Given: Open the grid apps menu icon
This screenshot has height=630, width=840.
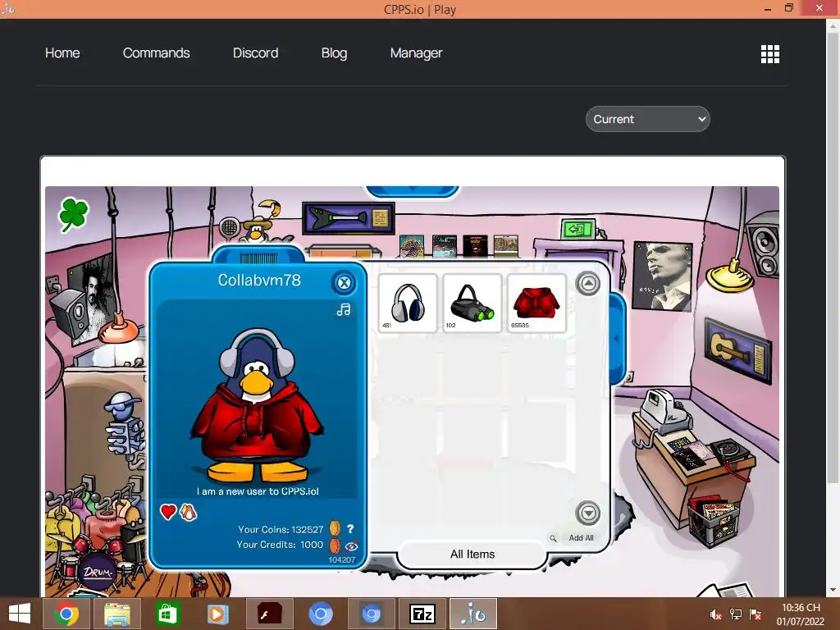Looking at the screenshot, I should [770, 54].
